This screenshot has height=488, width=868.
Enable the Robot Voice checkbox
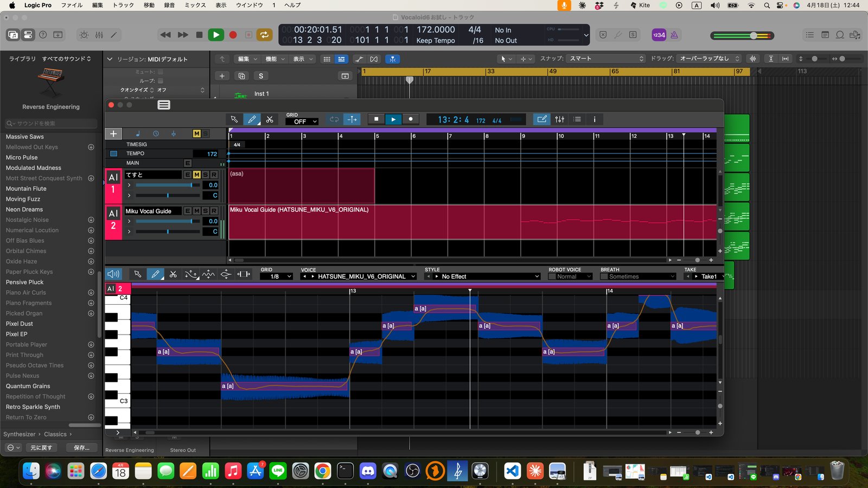pos(552,277)
